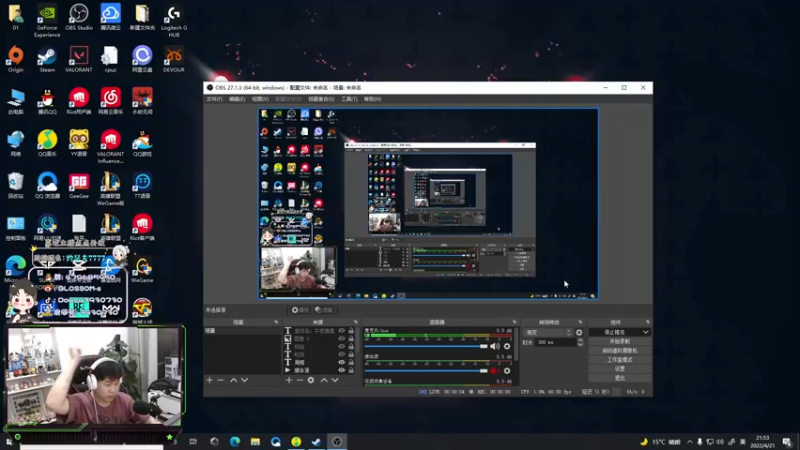This screenshot has width=800, height=450.
Task: Launch Steam from the desktop
Action: point(47,60)
